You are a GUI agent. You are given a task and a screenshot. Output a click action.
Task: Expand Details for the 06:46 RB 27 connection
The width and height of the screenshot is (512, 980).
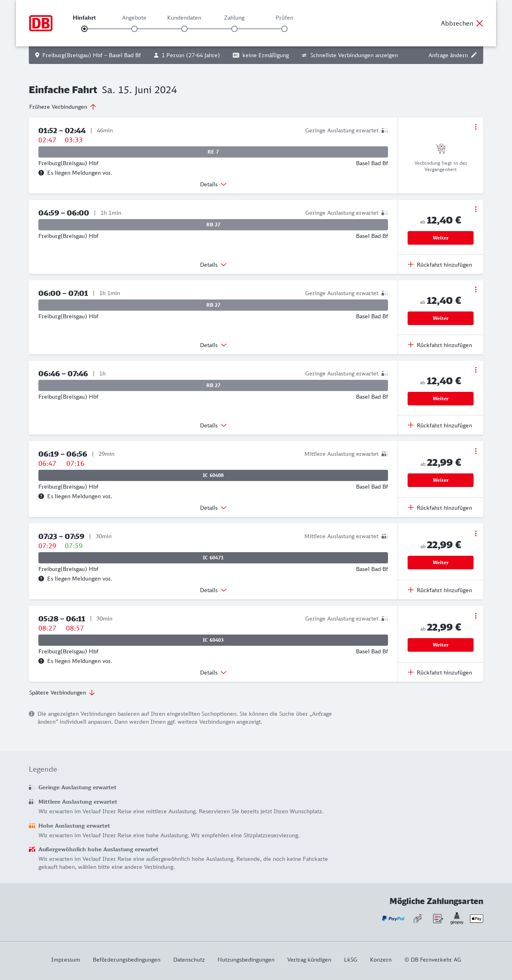point(213,425)
